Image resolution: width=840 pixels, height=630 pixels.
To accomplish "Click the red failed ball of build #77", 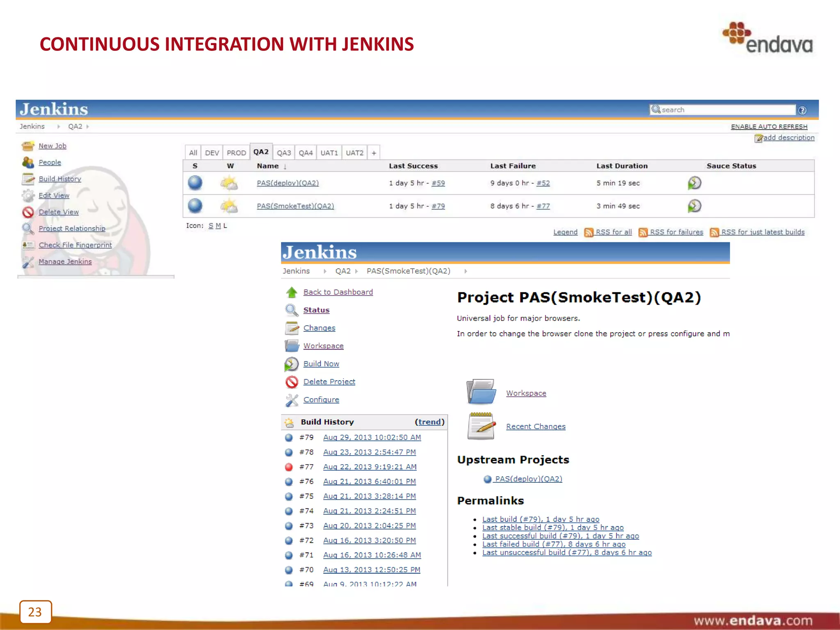I will pos(289,467).
